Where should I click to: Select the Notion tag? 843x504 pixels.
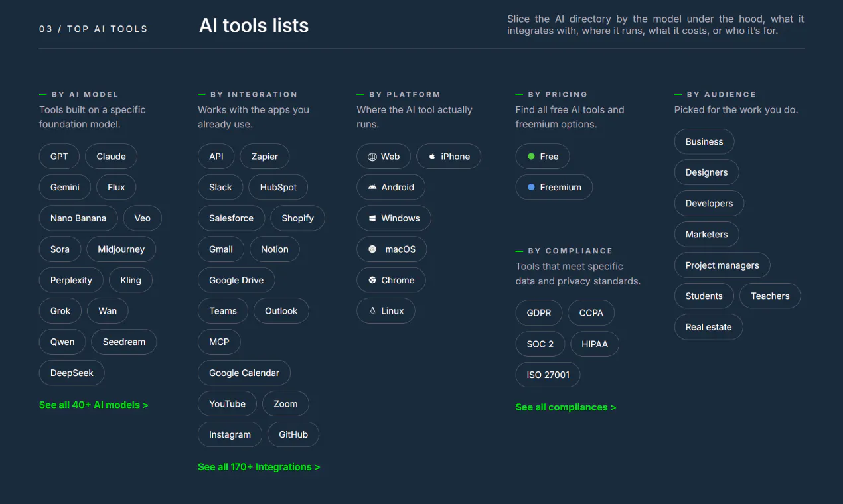[x=275, y=249]
